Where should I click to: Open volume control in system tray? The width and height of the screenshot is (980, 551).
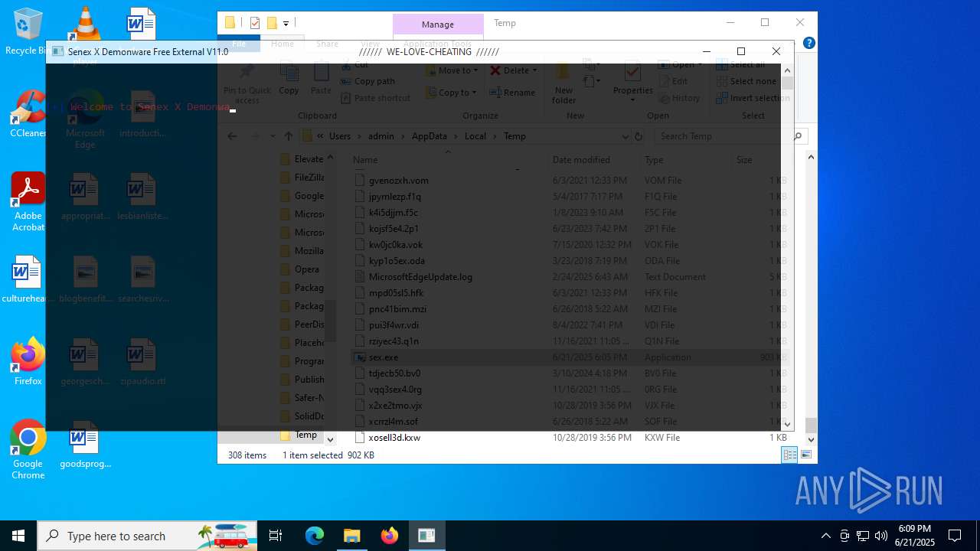point(881,536)
